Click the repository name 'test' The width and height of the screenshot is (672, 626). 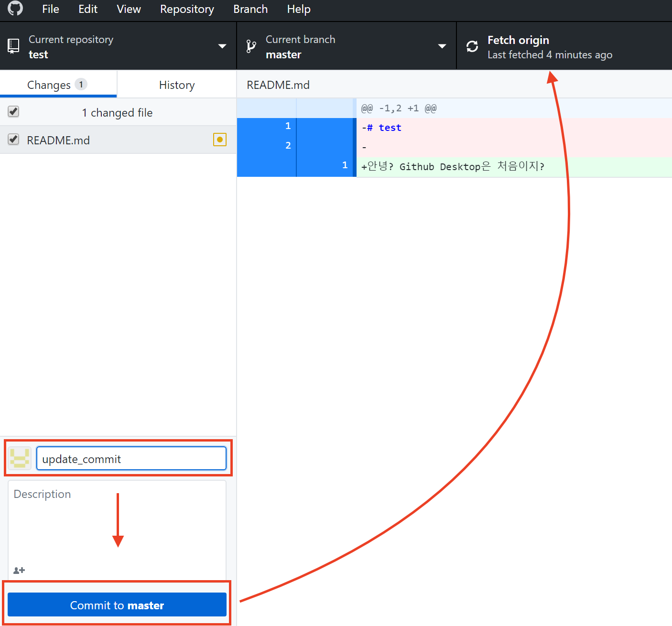(38, 54)
